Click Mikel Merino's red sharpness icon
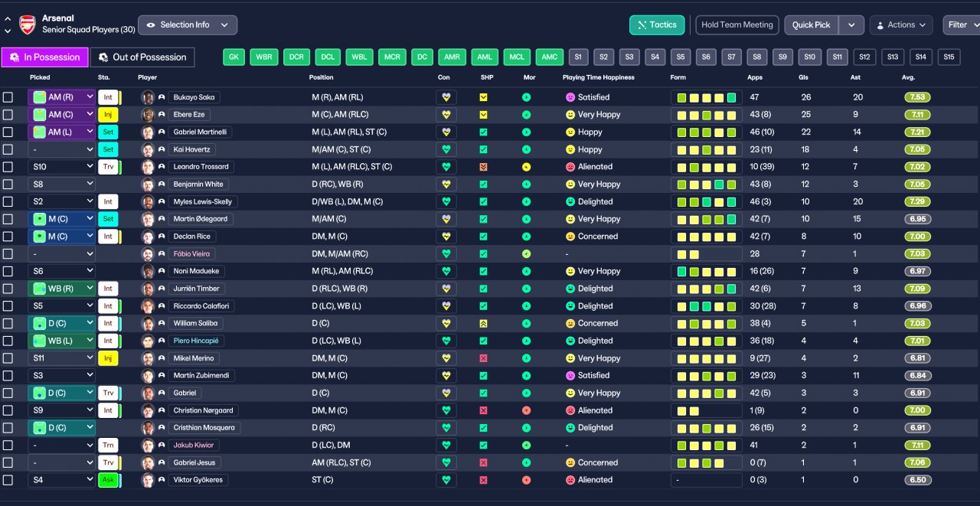 (483, 358)
